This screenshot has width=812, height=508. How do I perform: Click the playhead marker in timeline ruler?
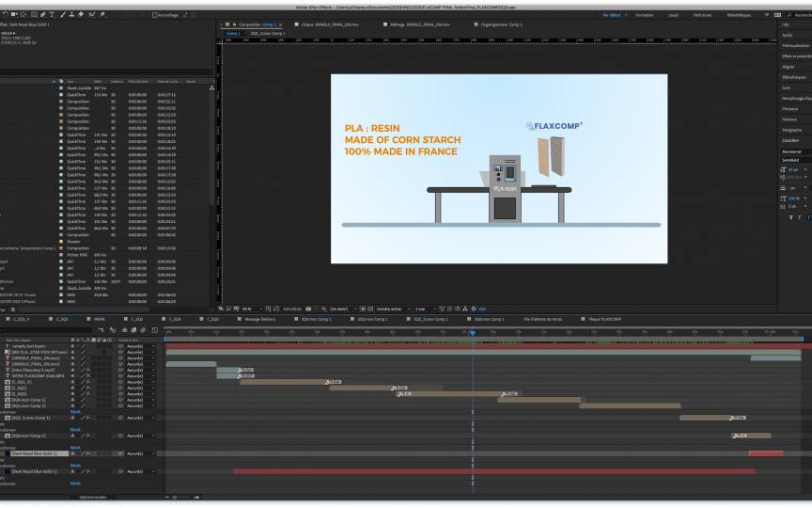click(472, 331)
